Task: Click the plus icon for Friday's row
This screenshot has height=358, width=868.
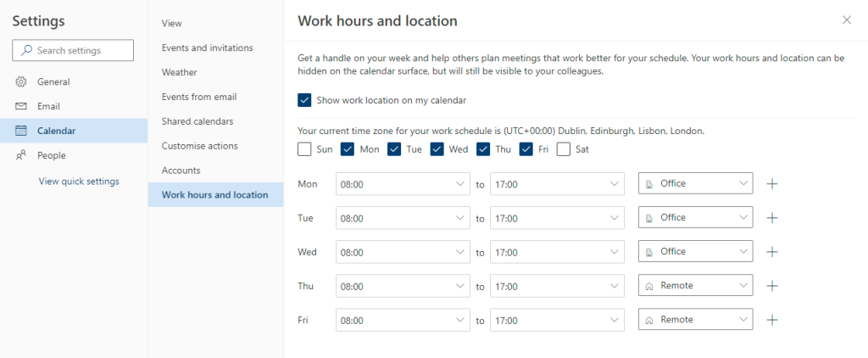Action: [771, 320]
